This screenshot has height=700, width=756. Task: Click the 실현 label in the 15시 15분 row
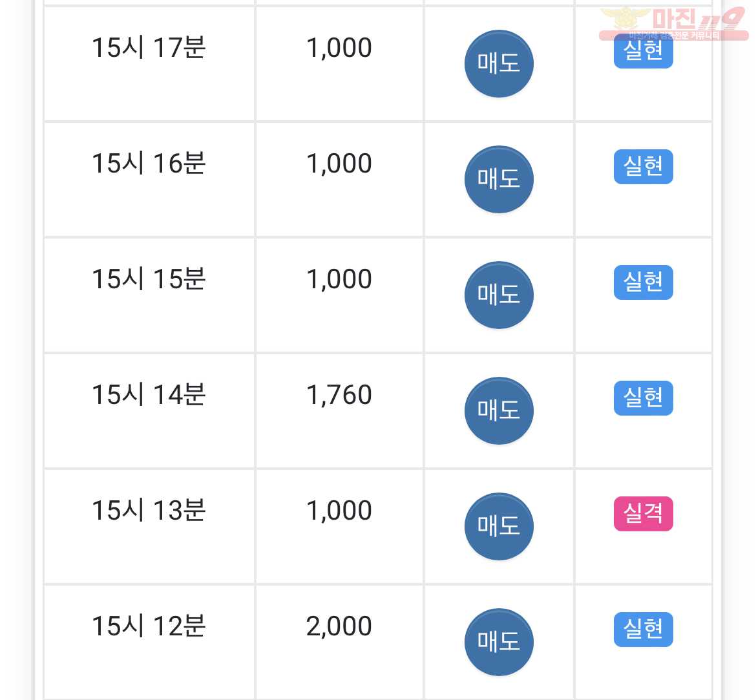pyautogui.click(x=643, y=282)
